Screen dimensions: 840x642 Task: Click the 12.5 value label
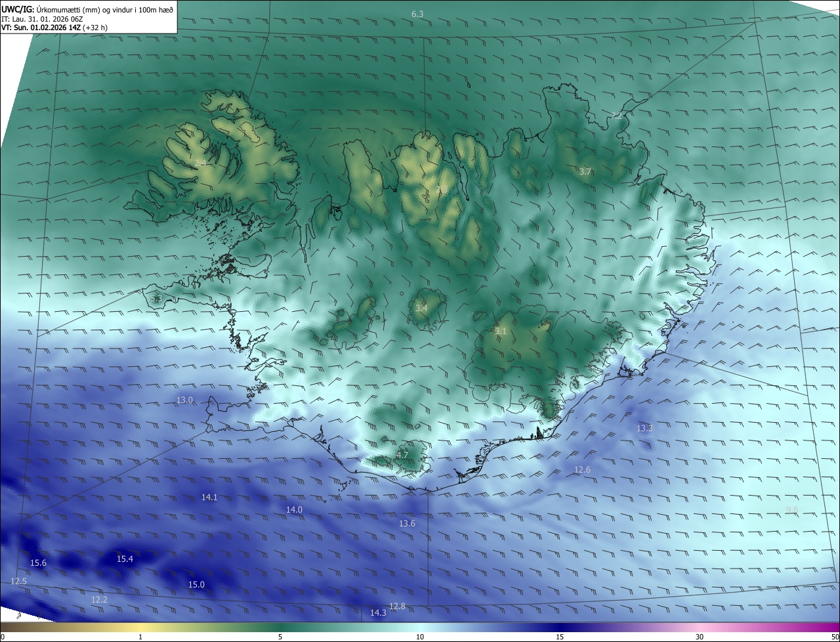pos(18,581)
